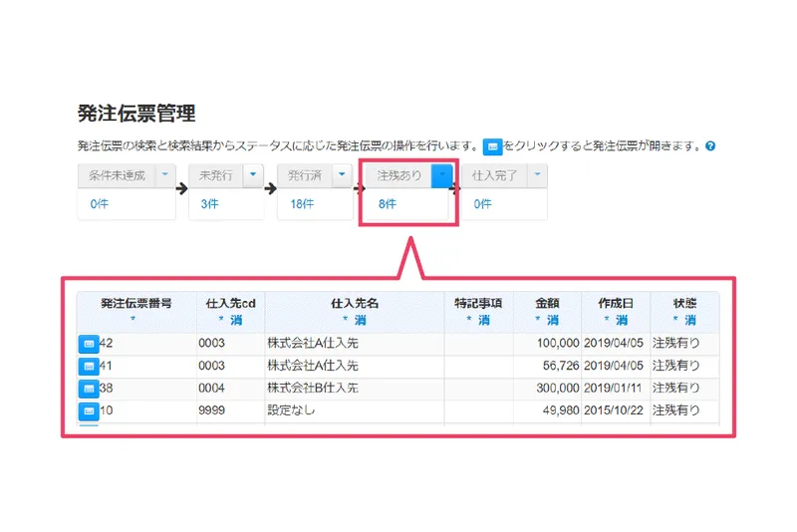Clear the 状態 filter with 消

(690, 320)
